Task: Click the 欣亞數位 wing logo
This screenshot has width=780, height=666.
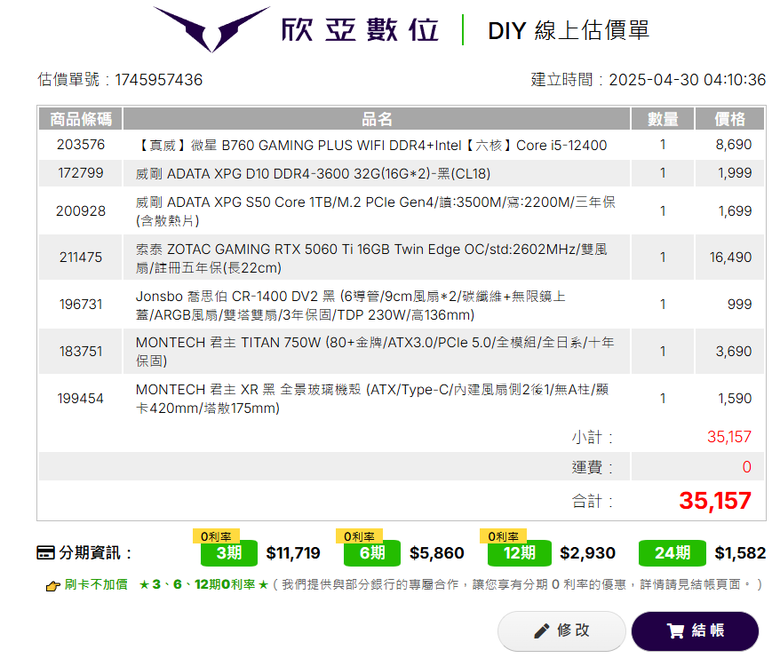Action: pos(211,29)
